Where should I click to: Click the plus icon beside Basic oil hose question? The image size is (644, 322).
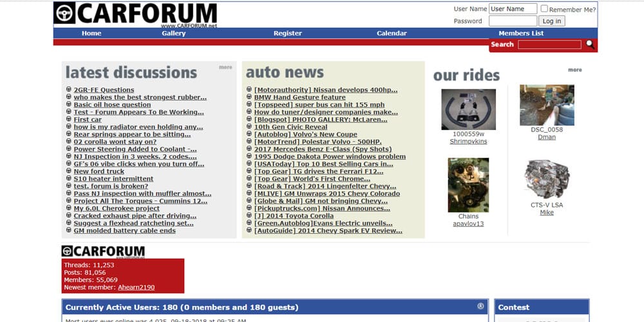coord(69,104)
